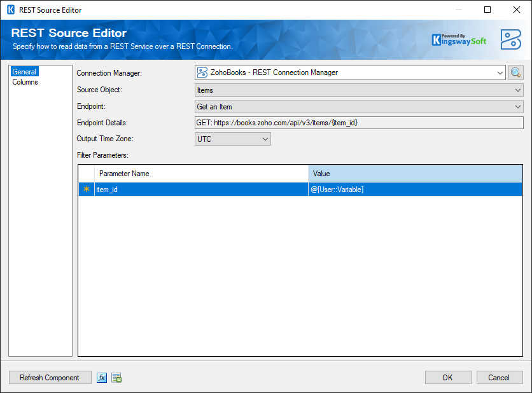Viewport: 532px width, 393px height.
Task: Click the KingswaySoft logo in banner
Action: 459,39
